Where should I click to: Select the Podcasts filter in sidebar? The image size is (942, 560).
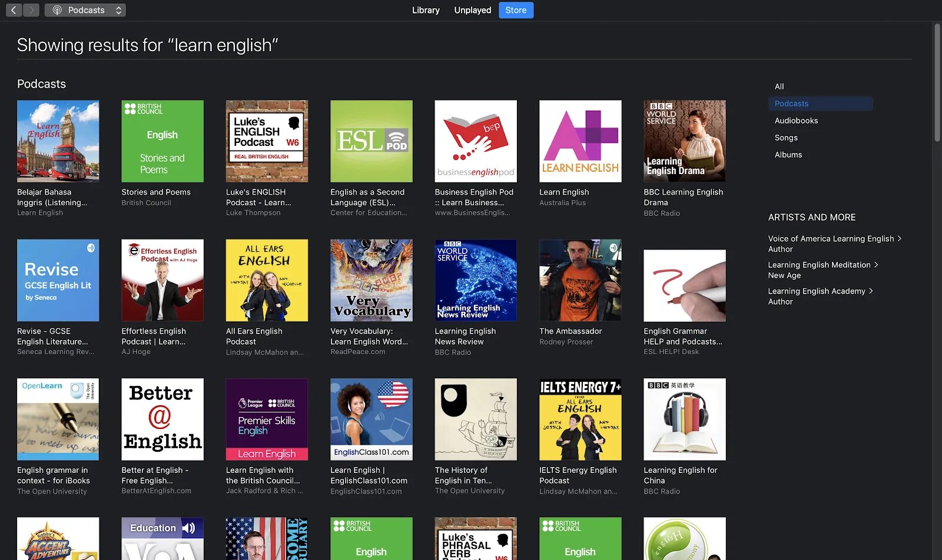point(820,104)
